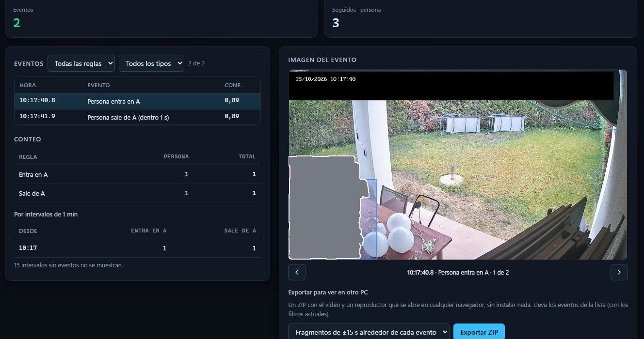Click the 10:17:40.8 time cell

pos(37,100)
